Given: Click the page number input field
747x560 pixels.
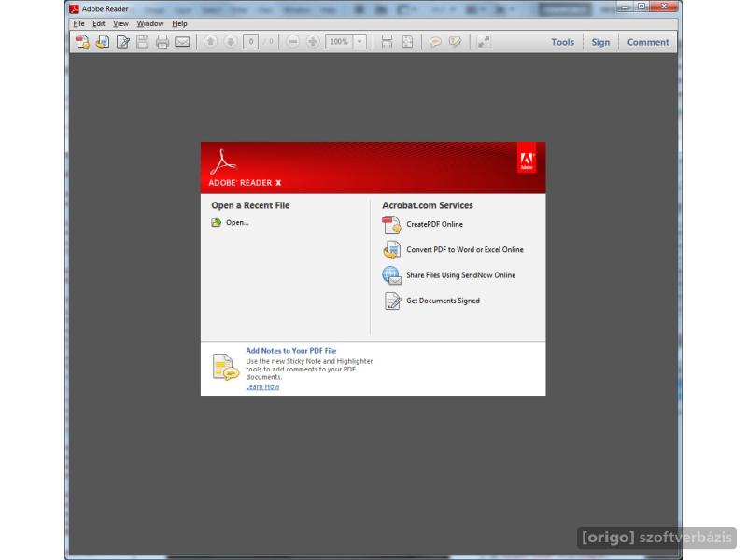Looking at the screenshot, I should (250, 42).
